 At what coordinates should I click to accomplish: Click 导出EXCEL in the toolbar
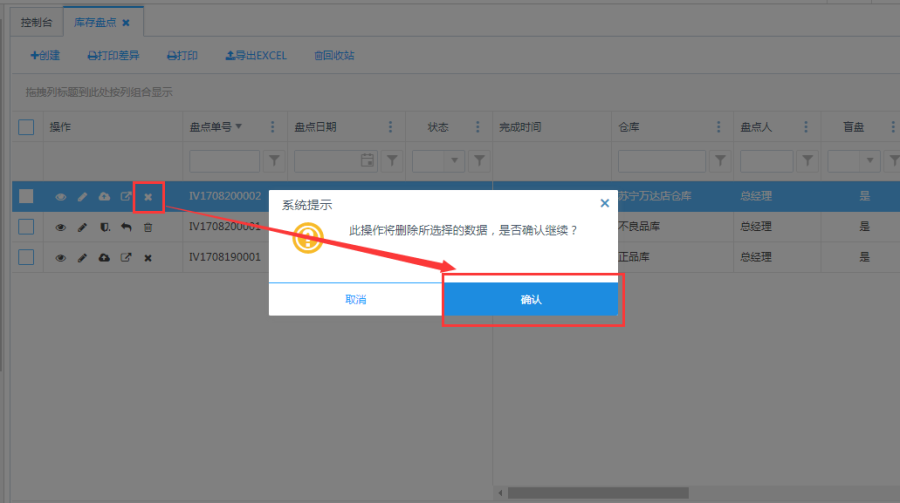(x=256, y=56)
